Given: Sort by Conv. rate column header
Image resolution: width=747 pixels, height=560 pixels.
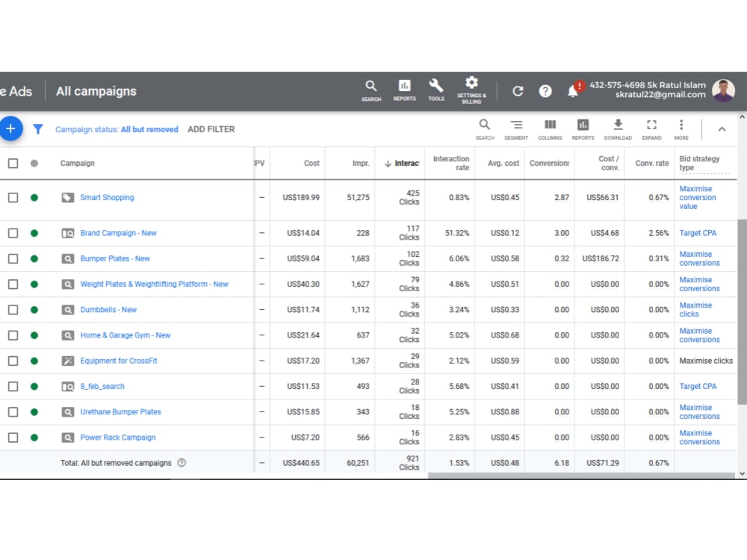Looking at the screenshot, I should tap(651, 164).
